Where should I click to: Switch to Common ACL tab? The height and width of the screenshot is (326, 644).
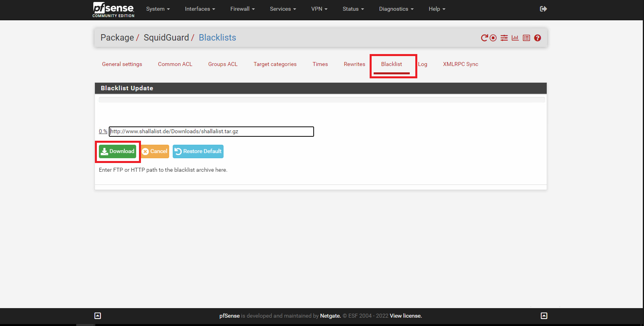tap(175, 64)
